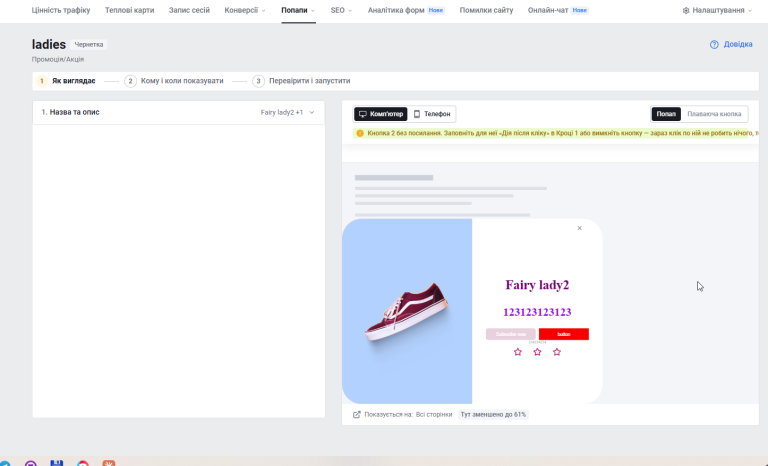Click the Всі сторінки link
This screenshot has width=768, height=466.
tap(434, 415)
